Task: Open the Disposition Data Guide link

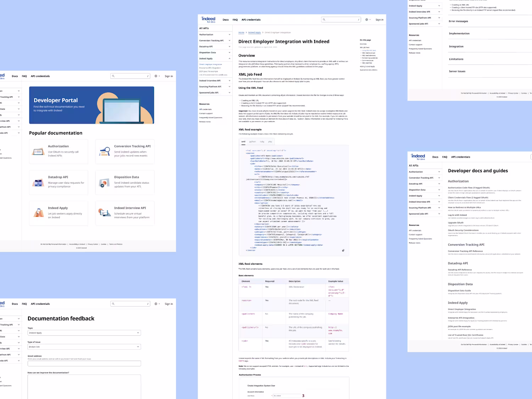Action: (459, 291)
